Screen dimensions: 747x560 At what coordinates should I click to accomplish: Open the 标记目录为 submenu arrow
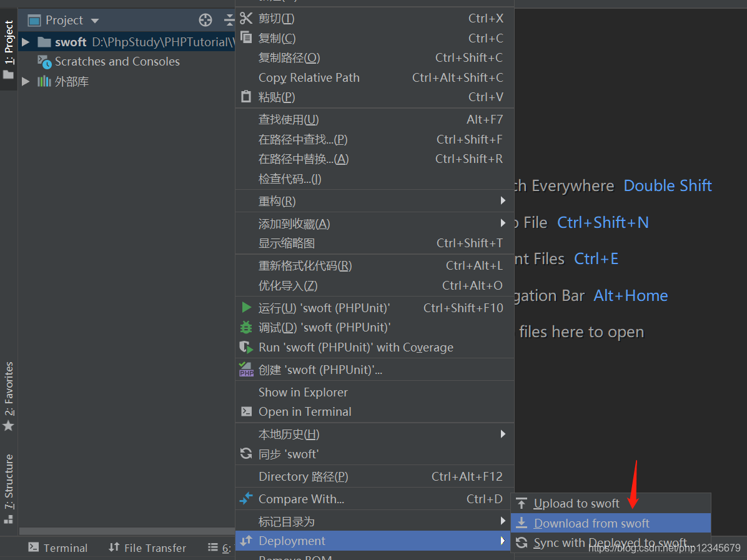(503, 521)
